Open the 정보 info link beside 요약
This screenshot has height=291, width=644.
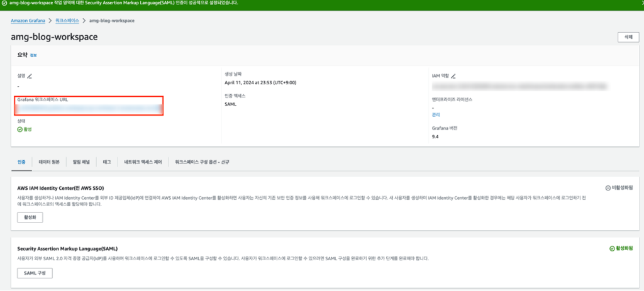[33, 55]
